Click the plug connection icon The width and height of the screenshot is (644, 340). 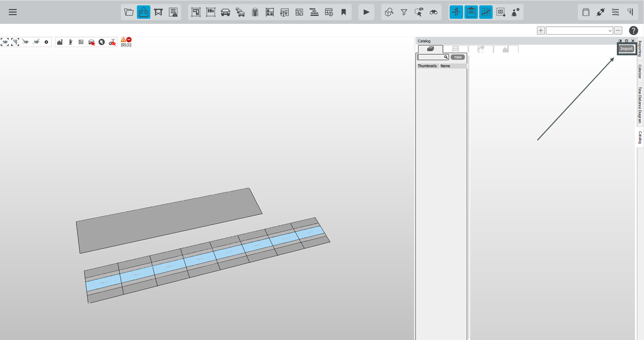(600, 12)
